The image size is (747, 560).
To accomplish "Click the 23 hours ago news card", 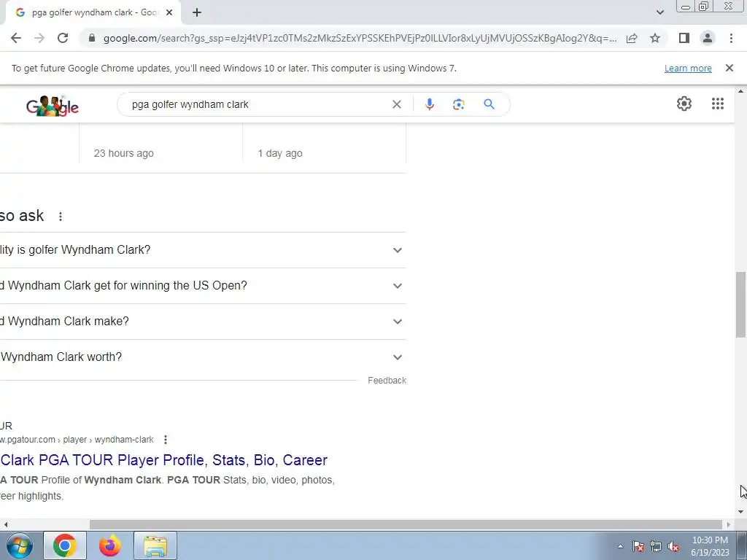I will point(161,143).
